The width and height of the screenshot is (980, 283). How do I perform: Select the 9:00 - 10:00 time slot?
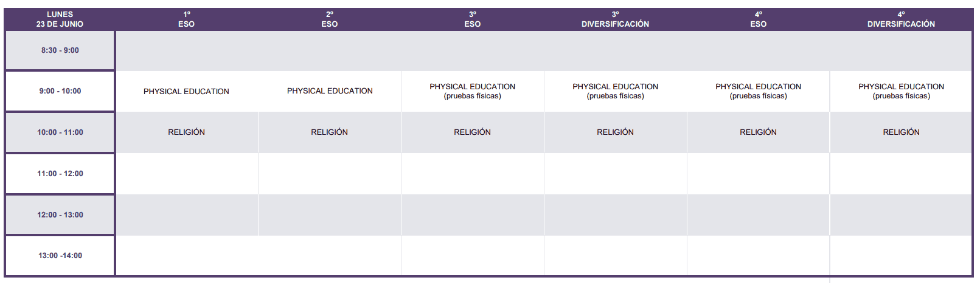[60, 91]
